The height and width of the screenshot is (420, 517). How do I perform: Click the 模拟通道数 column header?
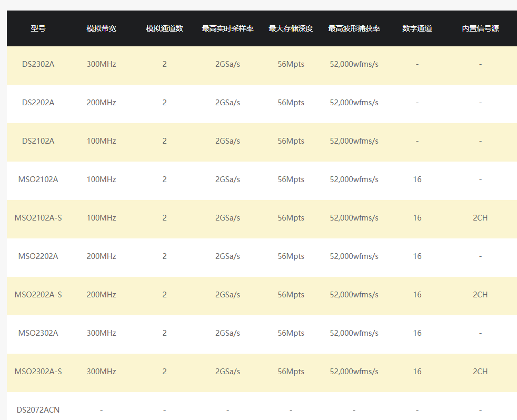pos(165,28)
